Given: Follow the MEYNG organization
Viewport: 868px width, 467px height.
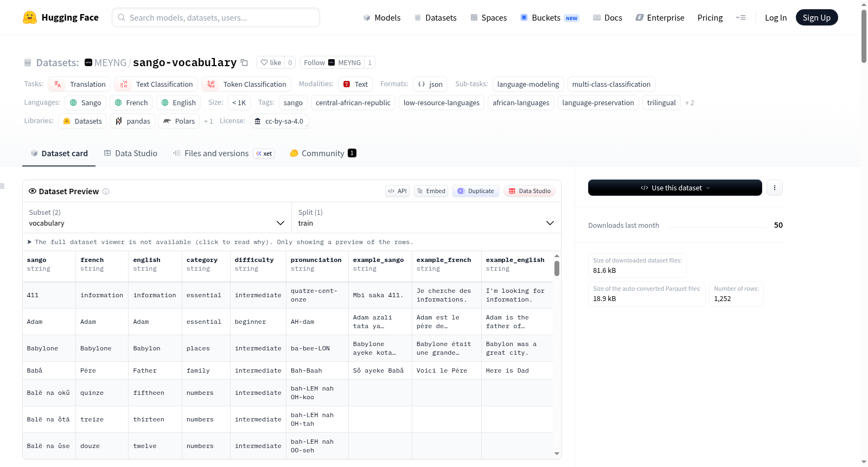Looking at the screenshot, I should point(332,62).
